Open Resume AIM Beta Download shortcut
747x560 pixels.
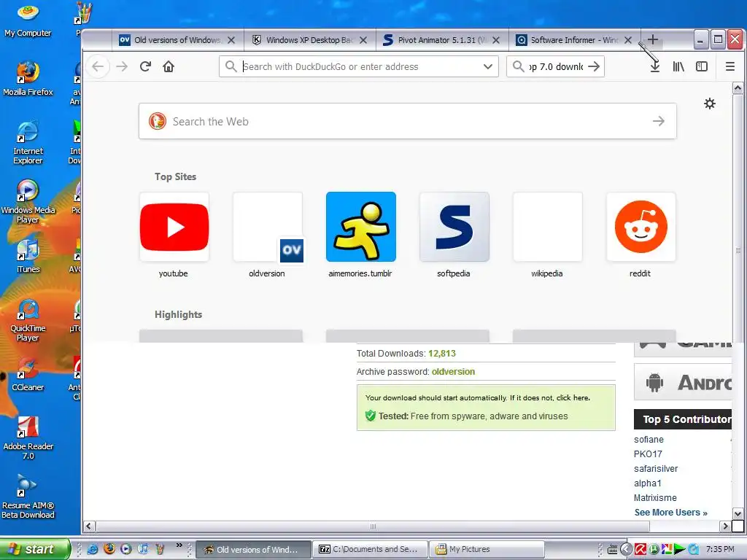click(x=28, y=497)
